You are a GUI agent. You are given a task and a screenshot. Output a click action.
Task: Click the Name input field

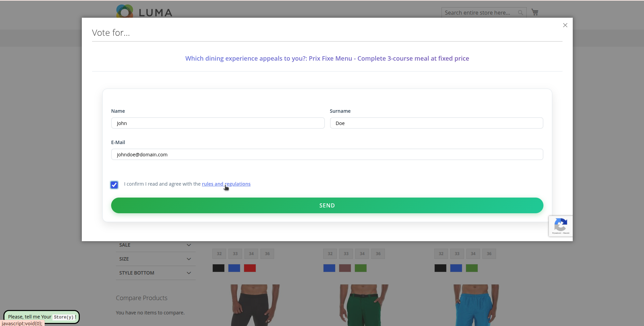218,123
